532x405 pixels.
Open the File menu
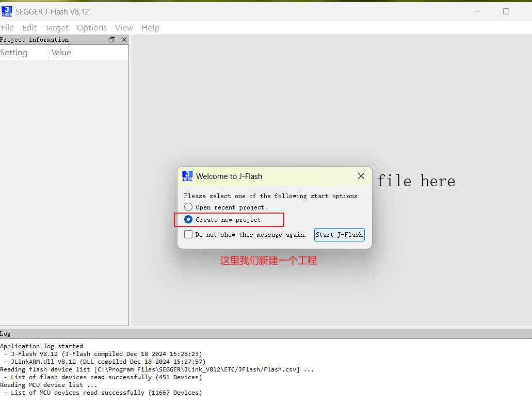point(7,28)
